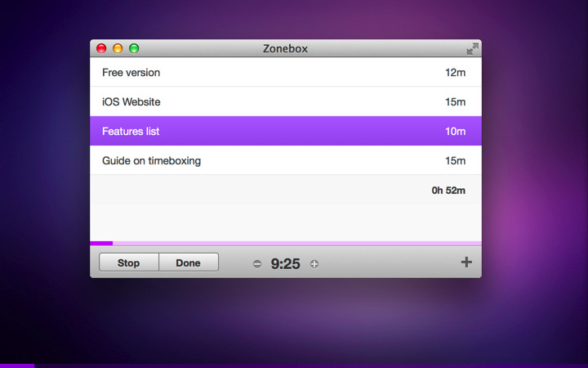The image size is (588, 368).
Task: Select the iOS Website task
Action: 286,101
